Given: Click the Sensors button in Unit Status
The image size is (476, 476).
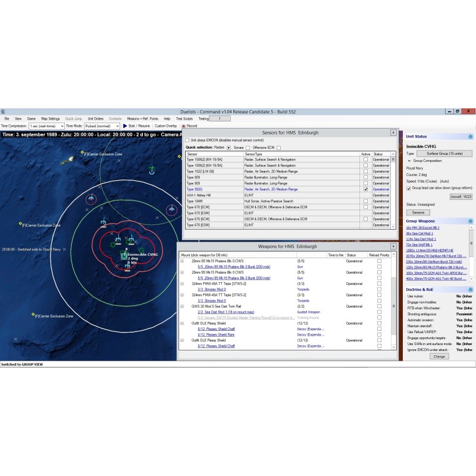Looking at the screenshot, I should coord(418,212).
